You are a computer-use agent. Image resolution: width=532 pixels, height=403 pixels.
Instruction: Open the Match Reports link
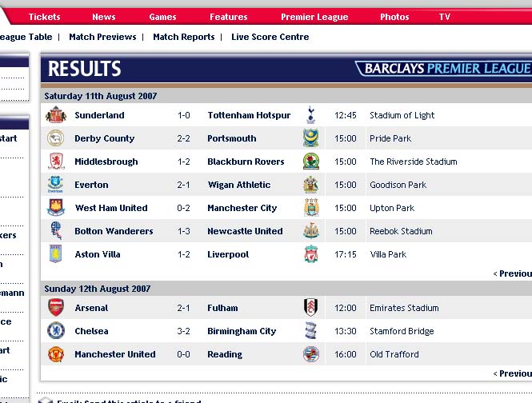tap(184, 37)
